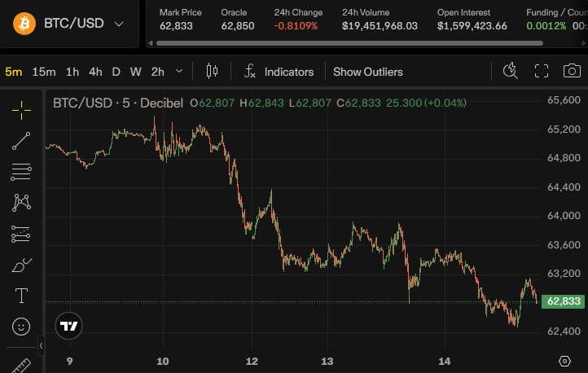This screenshot has height=373, width=588.
Task: Select the ruler measure tool
Action: [21, 366]
